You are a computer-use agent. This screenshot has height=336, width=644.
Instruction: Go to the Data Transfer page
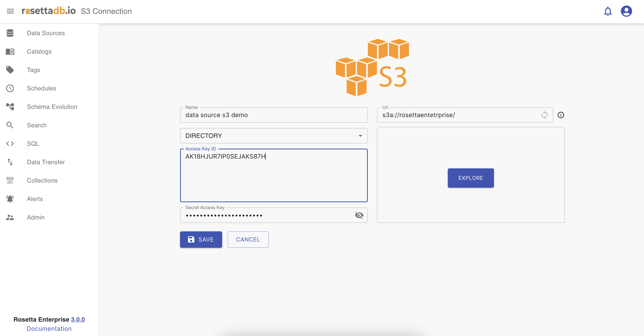click(46, 162)
